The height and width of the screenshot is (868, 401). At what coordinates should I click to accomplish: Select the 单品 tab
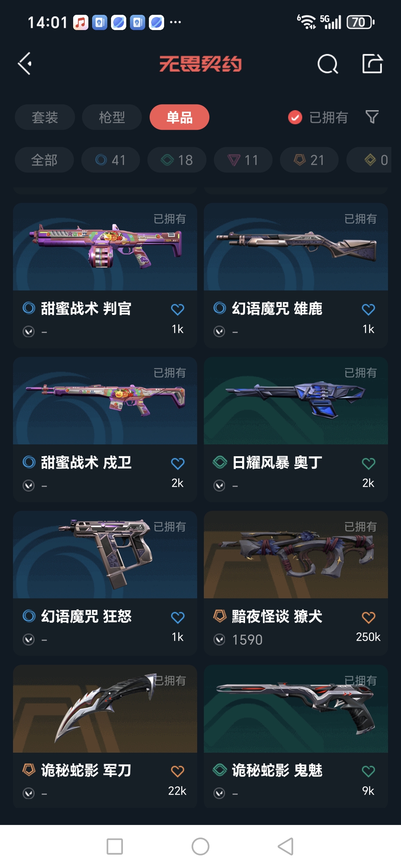pyautogui.click(x=179, y=117)
